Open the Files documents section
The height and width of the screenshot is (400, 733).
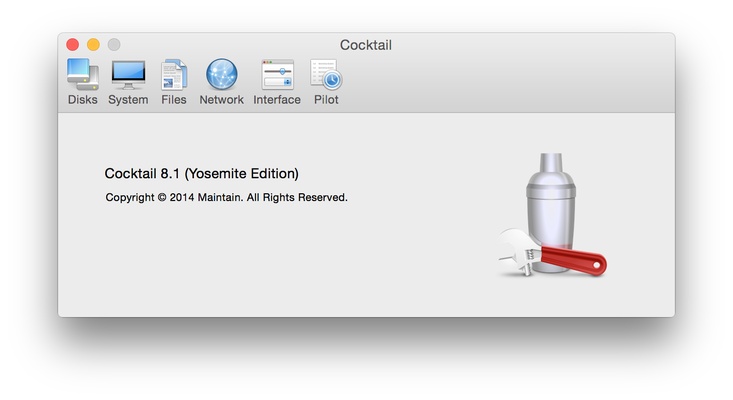[174, 81]
